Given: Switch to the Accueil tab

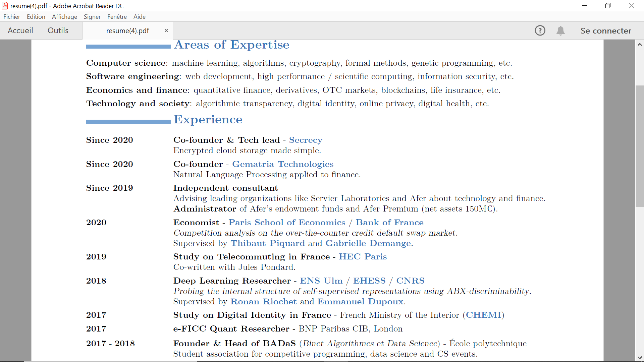Looking at the screenshot, I should pos(20,31).
